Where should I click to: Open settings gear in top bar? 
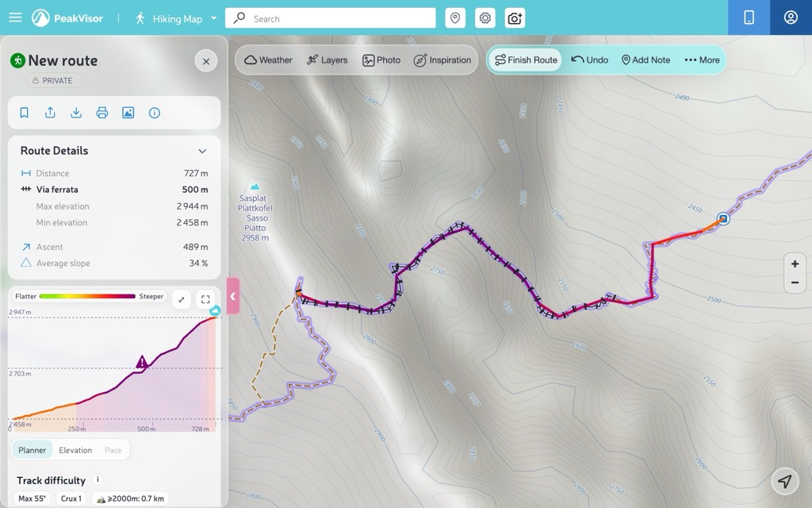[x=485, y=18]
